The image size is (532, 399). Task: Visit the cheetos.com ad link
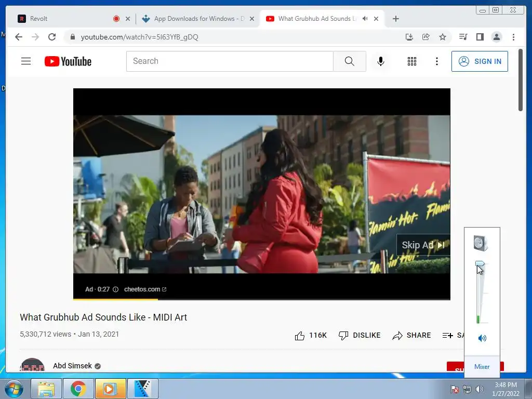(145, 289)
